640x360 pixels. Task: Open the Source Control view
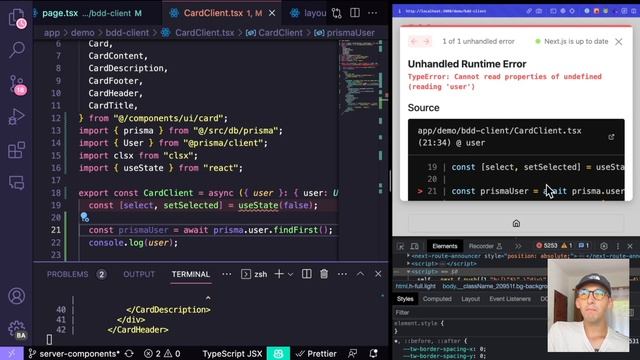pos(18,84)
